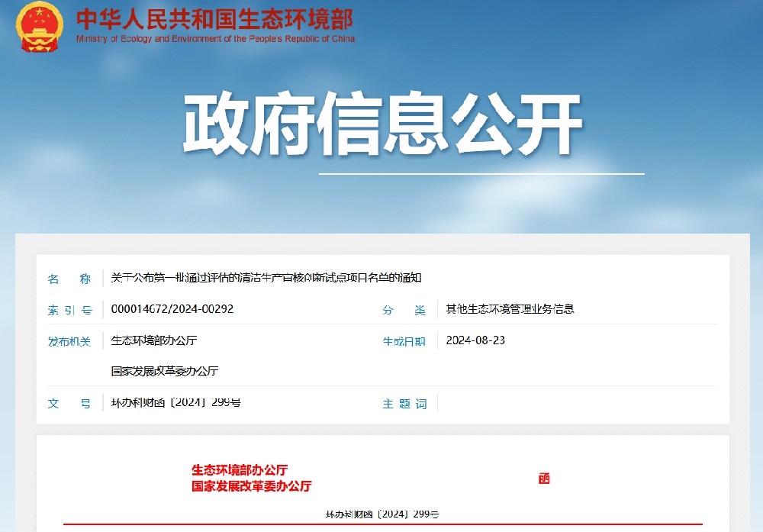Click the document number above the red line
This screenshot has height=532, width=763.
pos(382,514)
